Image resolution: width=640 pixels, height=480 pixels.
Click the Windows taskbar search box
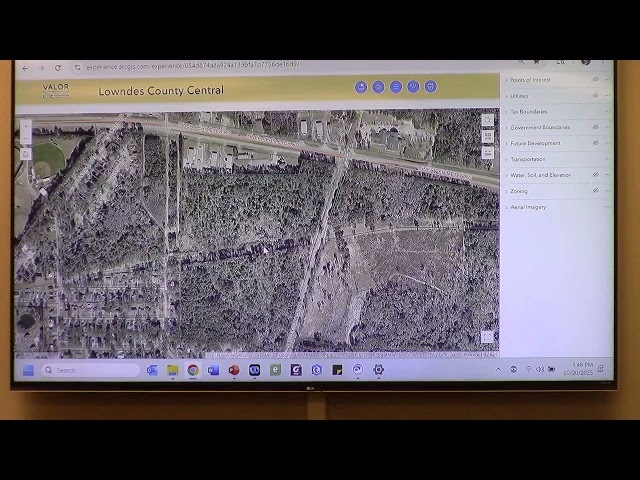[x=90, y=370]
